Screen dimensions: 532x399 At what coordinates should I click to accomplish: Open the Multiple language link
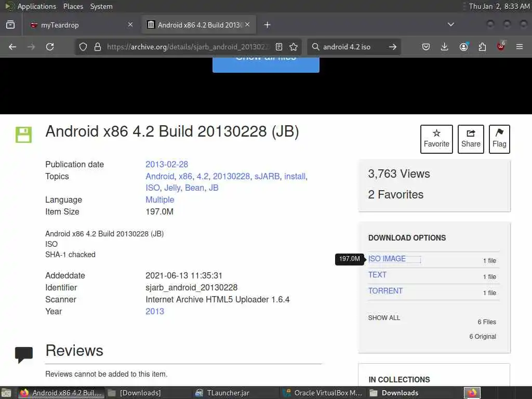160,200
